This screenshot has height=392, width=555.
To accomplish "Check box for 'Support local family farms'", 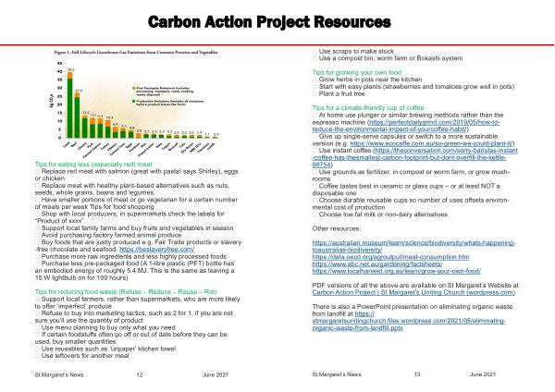I will pos(37,228).
